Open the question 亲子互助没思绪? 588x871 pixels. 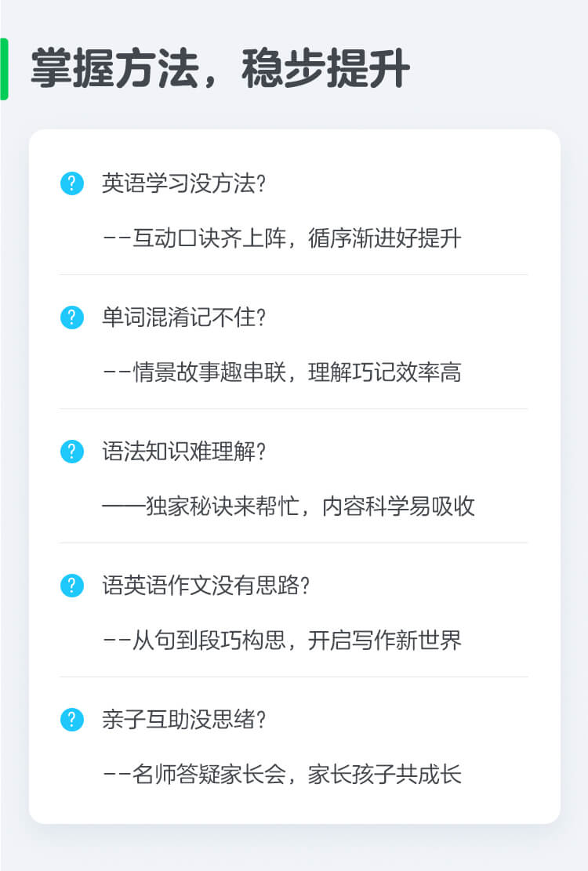click(183, 720)
